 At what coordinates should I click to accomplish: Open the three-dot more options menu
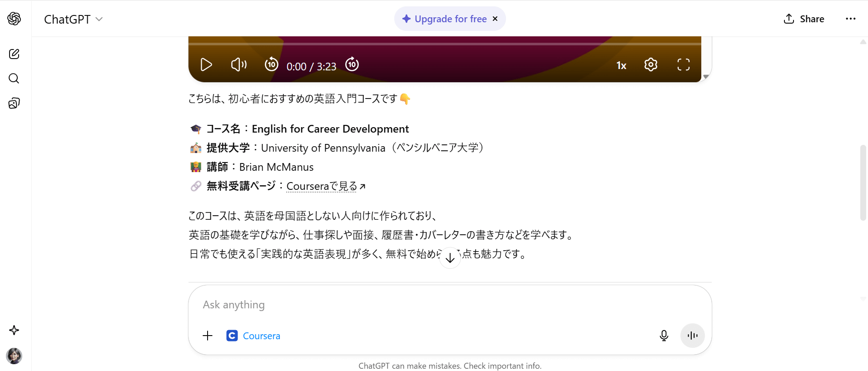[850, 19]
